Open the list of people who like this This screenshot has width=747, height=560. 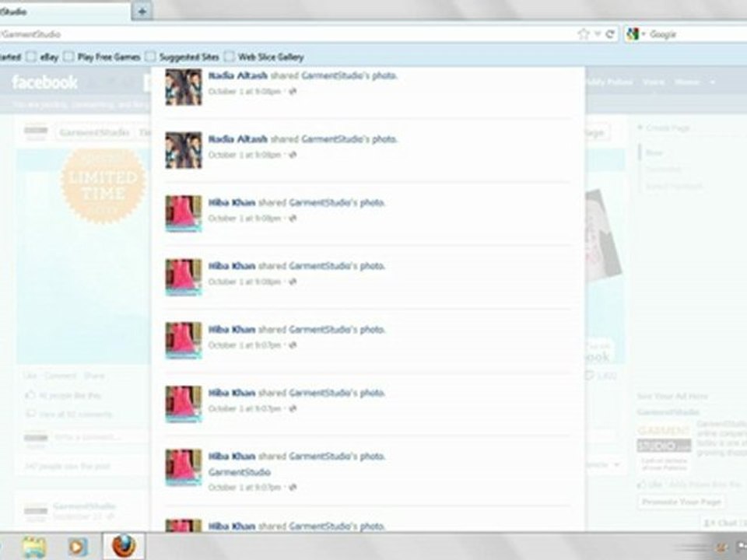pyautogui.click(x=70, y=395)
